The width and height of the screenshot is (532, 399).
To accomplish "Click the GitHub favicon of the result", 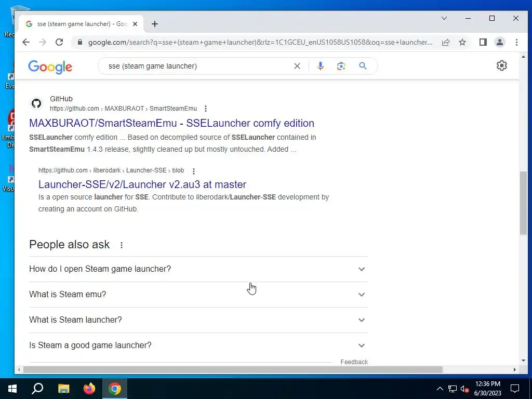I will pos(36,103).
